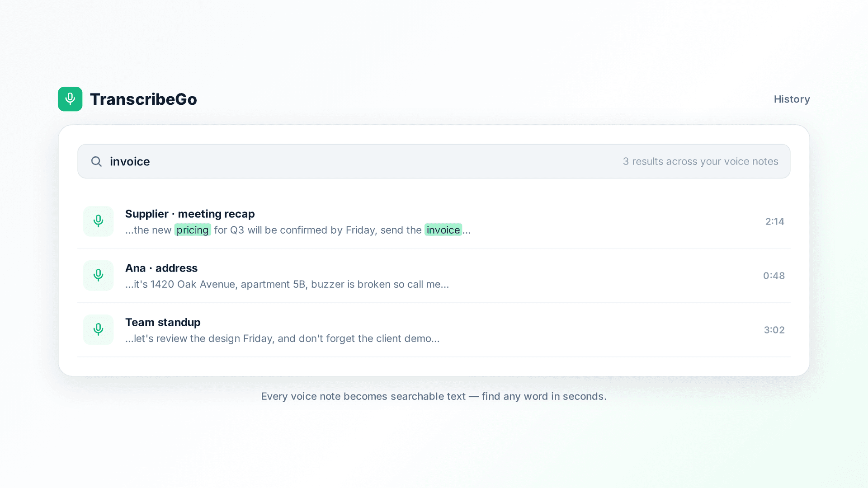Open the Team standup note
Screen dimensions: 868x488
[434, 330]
